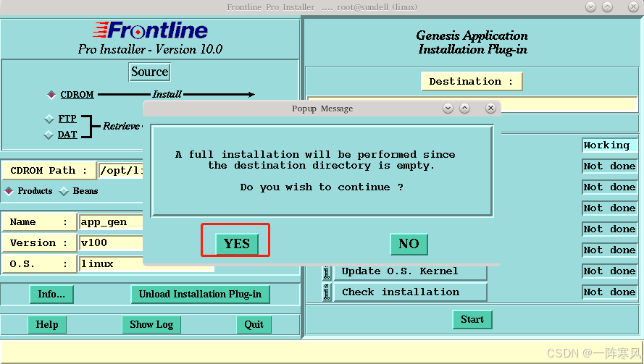
Task: Decline installation with NO button
Action: (x=409, y=244)
